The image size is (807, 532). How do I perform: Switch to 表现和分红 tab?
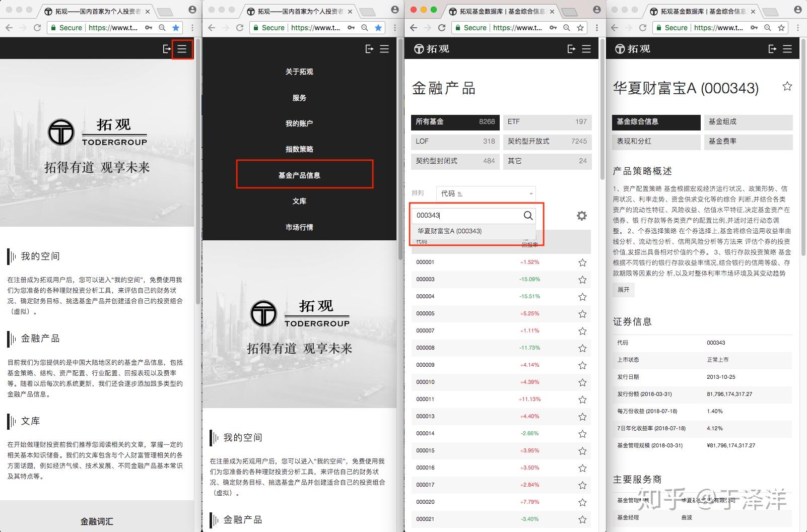pos(656,142)
